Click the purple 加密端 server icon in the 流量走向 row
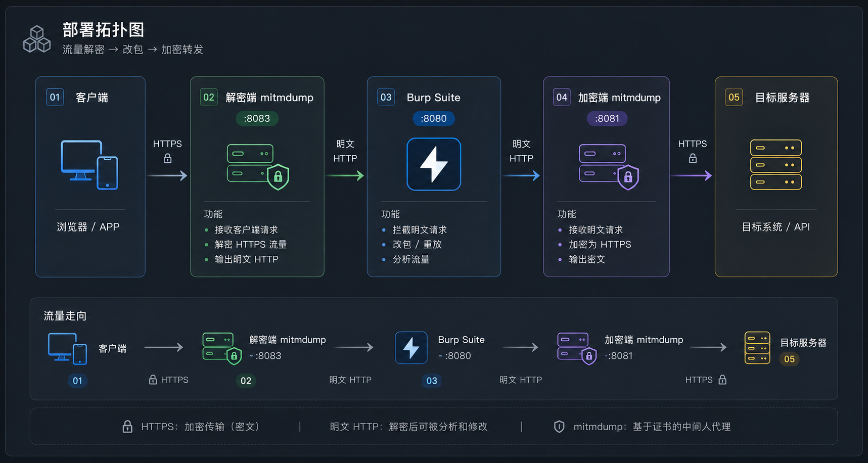Image resolution: width=868 pixels, height=463 pixels. (577, 348)
